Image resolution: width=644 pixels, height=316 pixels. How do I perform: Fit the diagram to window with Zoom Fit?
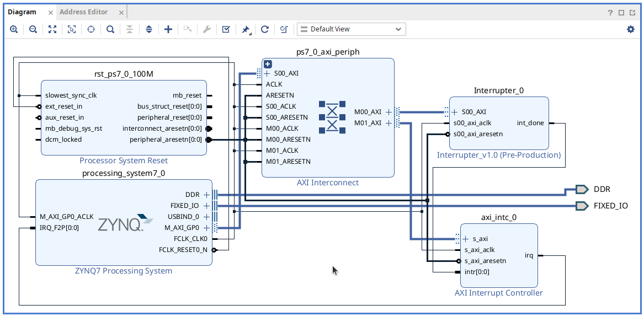[52, 29]
